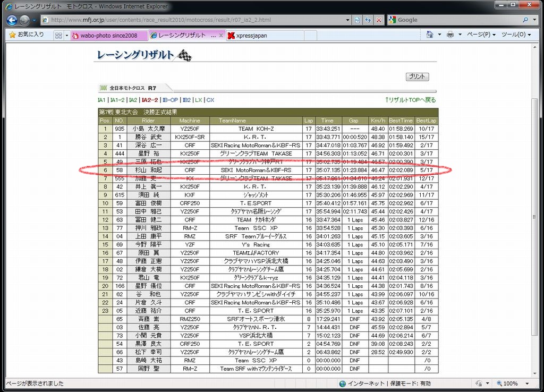Screen dimensions: 544x392
Task: Click the scrollbar down arrow
Action: 534,374
